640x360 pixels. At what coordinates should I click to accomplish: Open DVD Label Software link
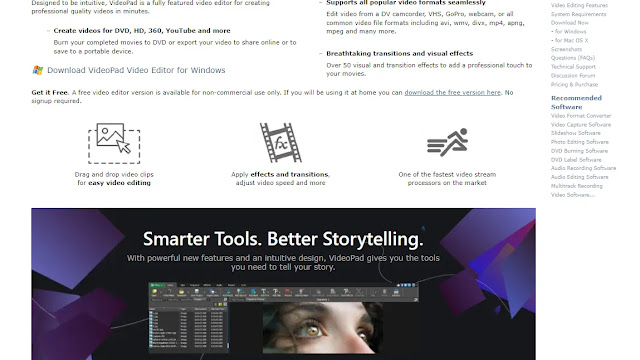tap(576, 160)
